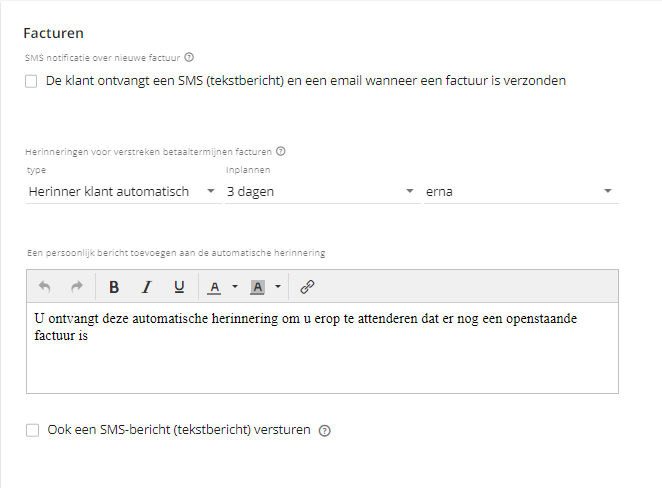Click the redo arrow in editor toolbar
Image resolution: width=662 pixels, height=488 pixels.
point(77,287)
